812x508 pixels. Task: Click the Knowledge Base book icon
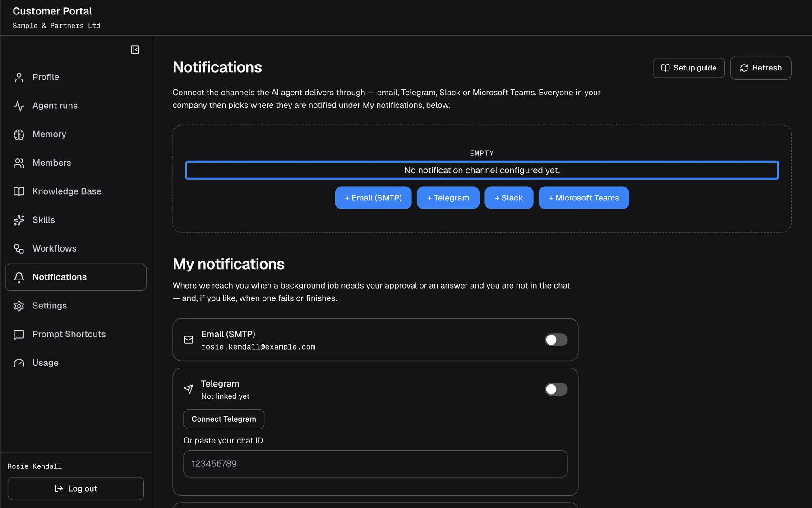tap(19, 191)
